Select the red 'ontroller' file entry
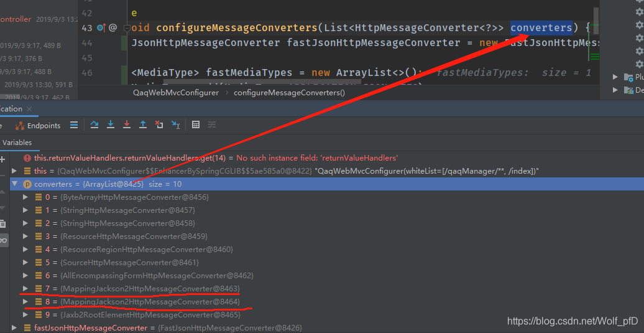Viewport: 644px width, 333px height. [x=16, y=19]
